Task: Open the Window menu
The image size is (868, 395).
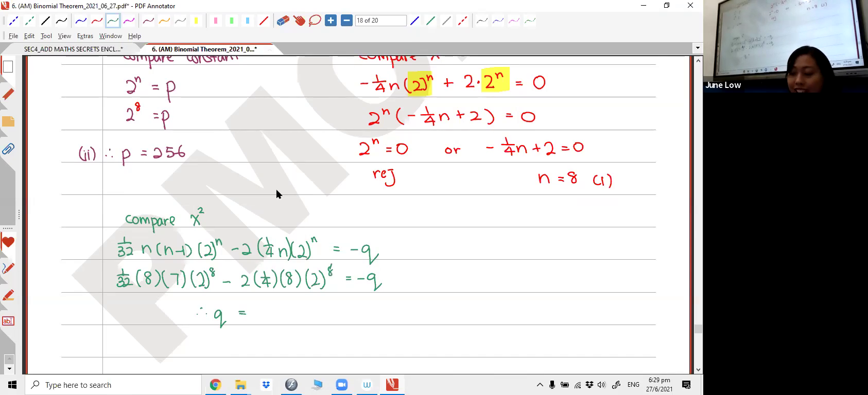Action: point(110,36)
